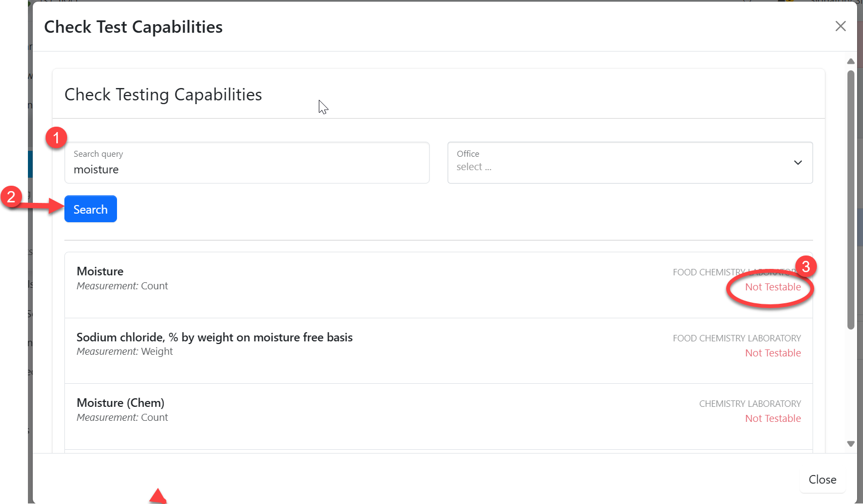This screenshot has height=504, width=863.
Task: Select the Moisture (Chem) result
Action: point(121,403)
